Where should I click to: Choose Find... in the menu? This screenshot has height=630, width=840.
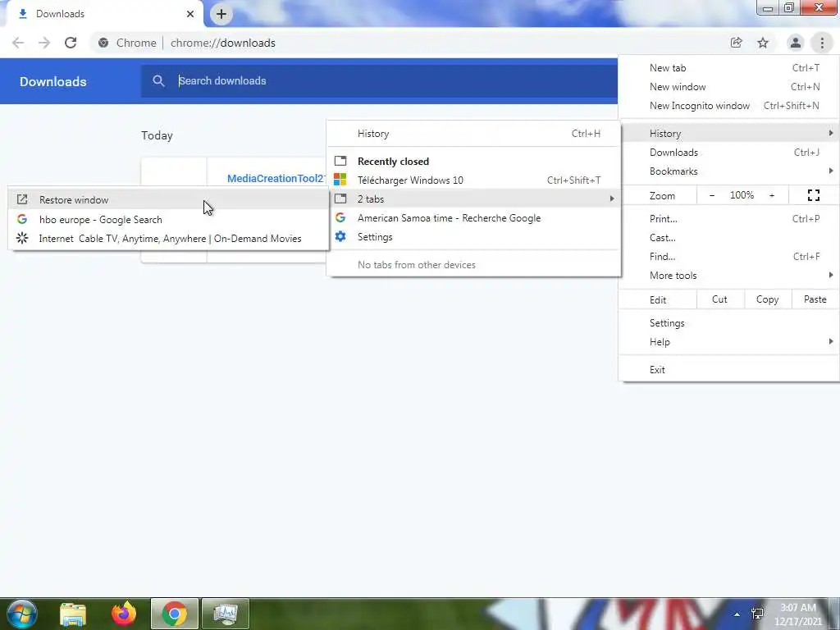(728, 256)
